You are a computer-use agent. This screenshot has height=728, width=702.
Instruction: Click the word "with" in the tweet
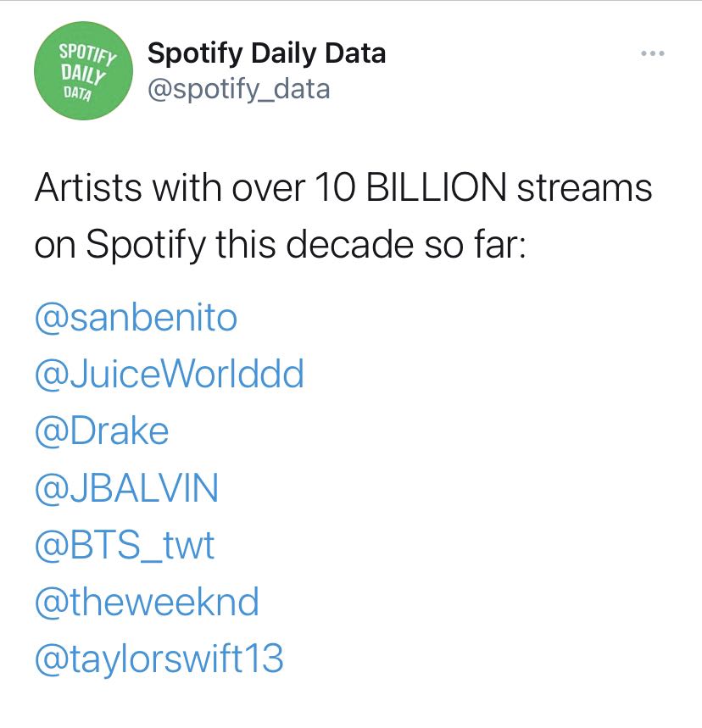[187, 187]
